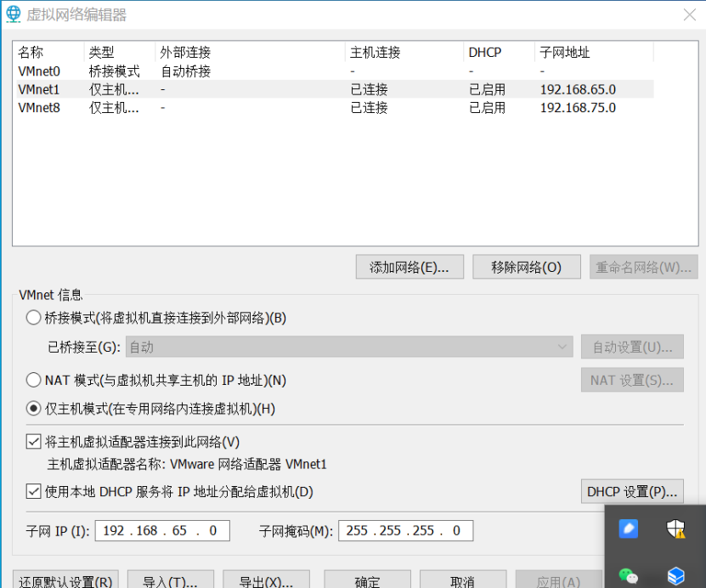
Task: Select the VMnet0 row
Action: pyautogui.click(x=335, y=71)
